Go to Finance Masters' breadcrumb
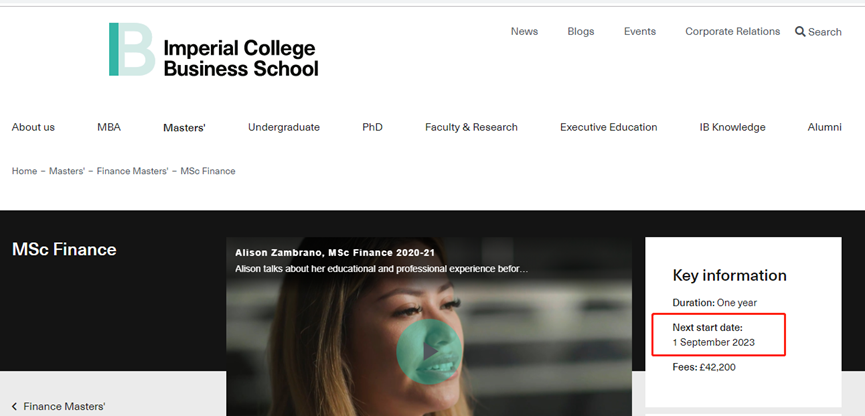 pos(132,171)
